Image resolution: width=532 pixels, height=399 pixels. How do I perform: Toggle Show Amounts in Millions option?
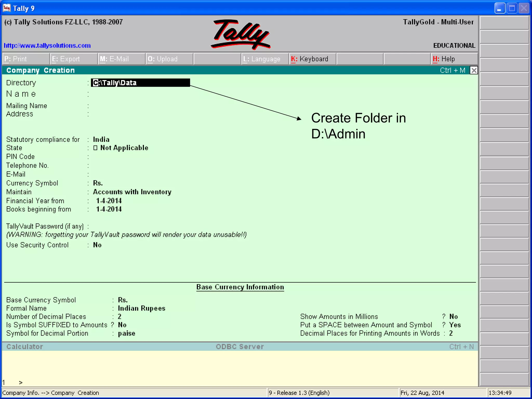click(x=453, y=317)
